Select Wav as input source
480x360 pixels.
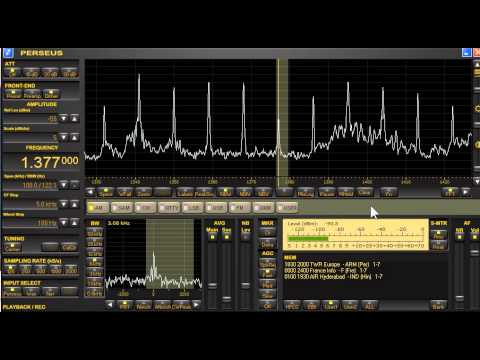pos(31,292)
